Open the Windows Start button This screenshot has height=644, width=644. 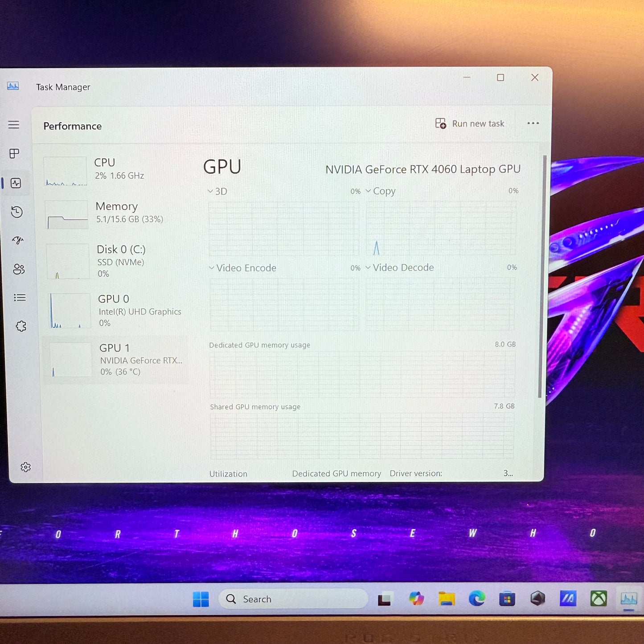pyautogui.click(x=201, y=599)
